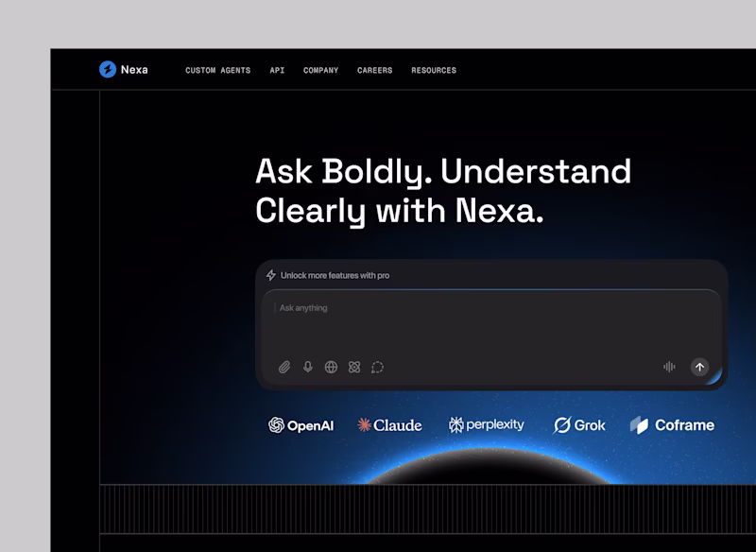The height and width of the screenshot is (552, 756).
Task: Open the Company menu item
Action: [x=320, y=70]
